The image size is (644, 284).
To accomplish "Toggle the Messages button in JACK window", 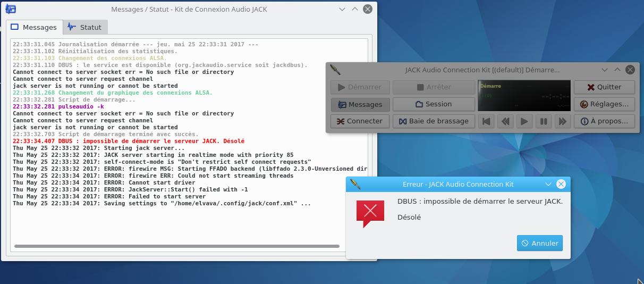I will tap(360, 104).
